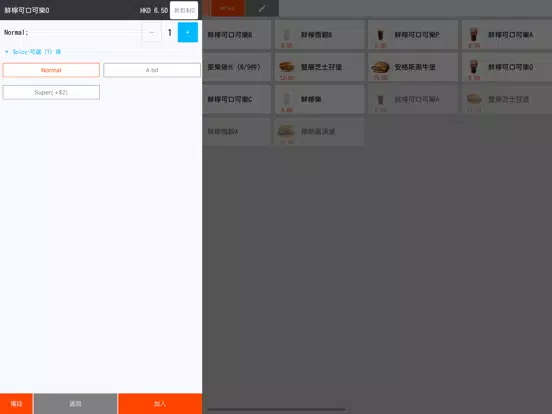
Task: Select the 麥樂雞 (6/9件) menu tile
Action: click(237, 67)
